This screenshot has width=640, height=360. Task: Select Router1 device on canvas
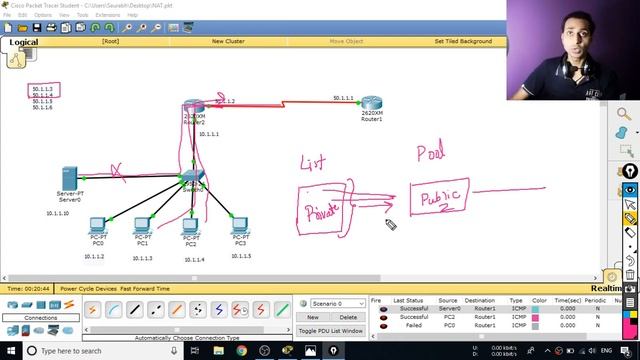(x=372, y=103)
